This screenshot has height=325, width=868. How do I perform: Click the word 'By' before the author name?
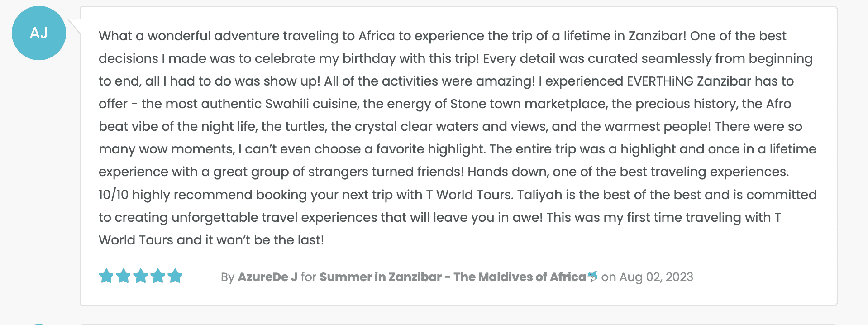coord(227,277)
